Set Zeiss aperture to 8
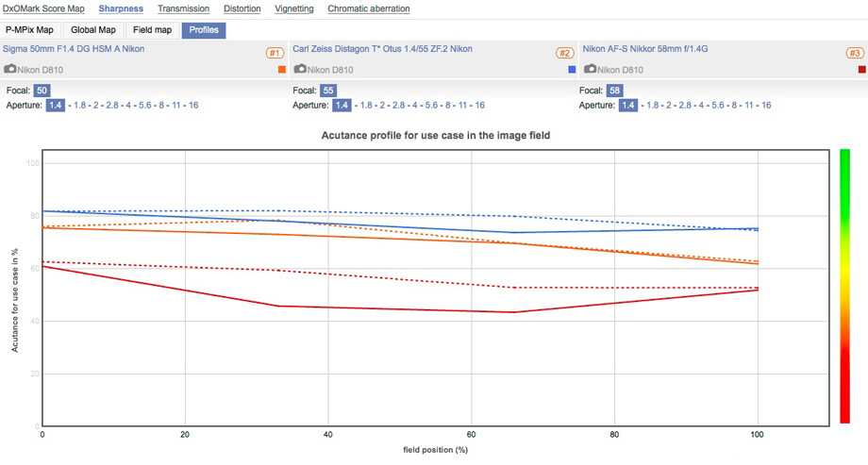This screenshot has height=465, width=868. 448,106
